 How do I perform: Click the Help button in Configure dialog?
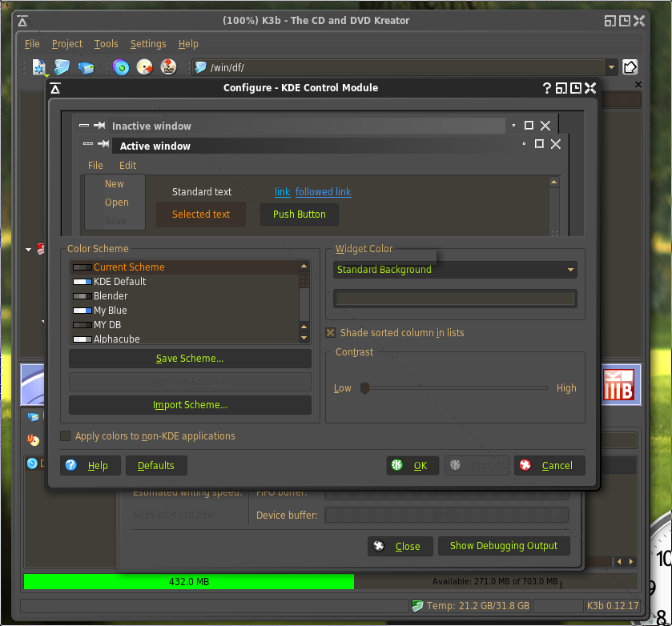(x=90, y=466)
